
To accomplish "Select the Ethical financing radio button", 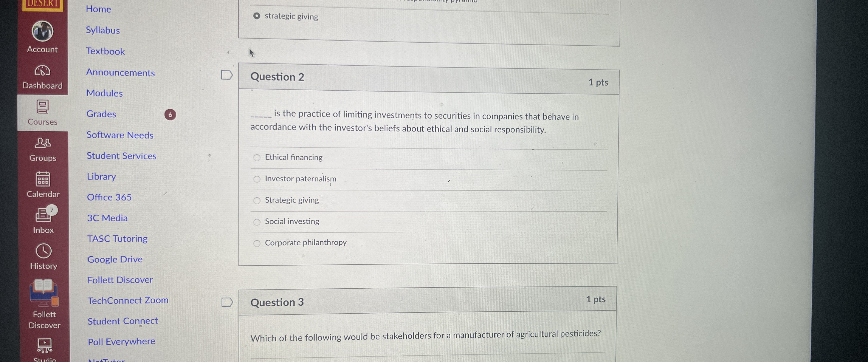I will (257, 157).
